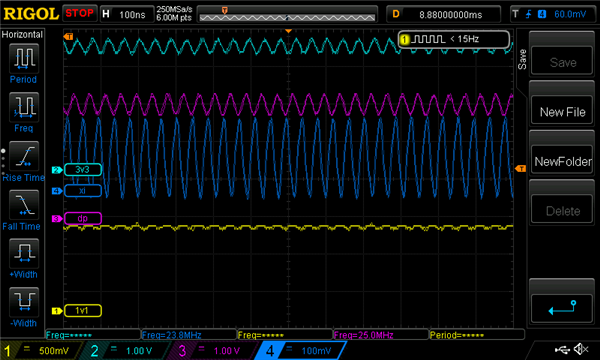The height and width of the screenshot is (360, 600).
Task: Click the trigger rising edge icon
Action: (x=528, y=15)
